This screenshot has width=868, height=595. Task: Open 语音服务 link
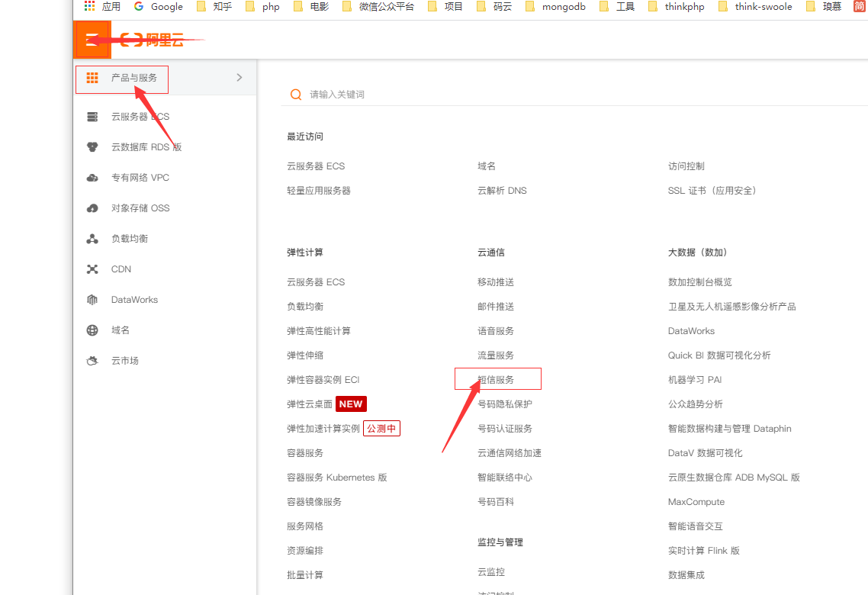click(x=496, y=331)
